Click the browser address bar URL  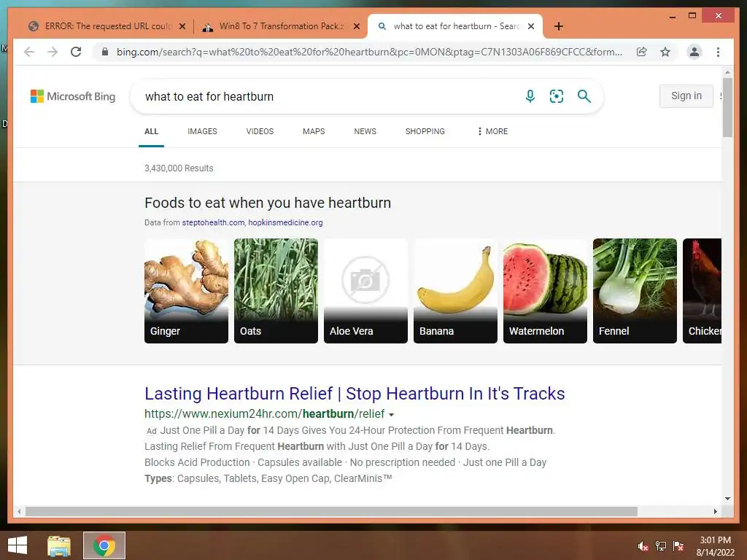point(369,52)
